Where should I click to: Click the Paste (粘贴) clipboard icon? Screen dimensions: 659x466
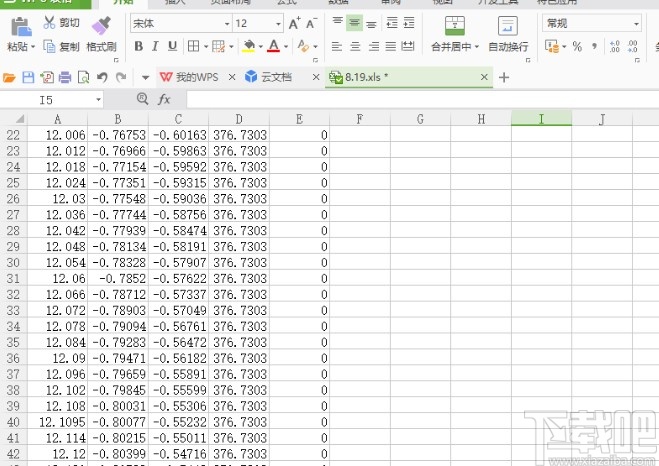[21, 27]
